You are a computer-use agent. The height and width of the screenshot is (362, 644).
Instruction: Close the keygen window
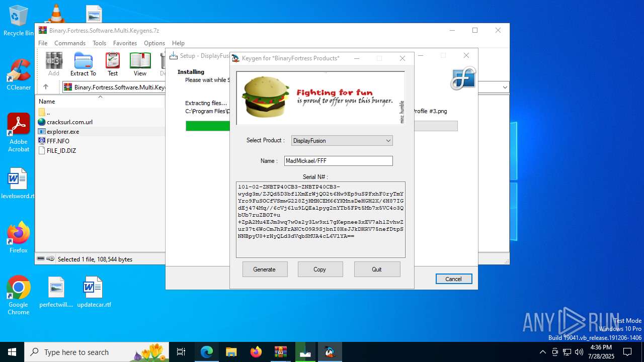[403, 58]
